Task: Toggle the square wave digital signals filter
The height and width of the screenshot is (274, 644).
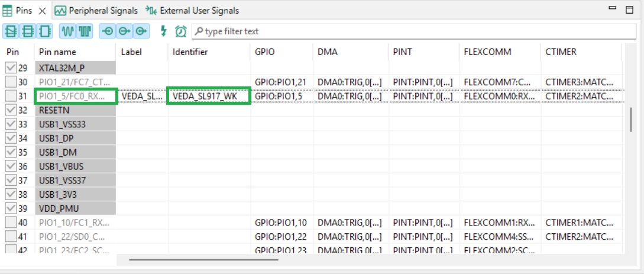Action: point(84,31)
